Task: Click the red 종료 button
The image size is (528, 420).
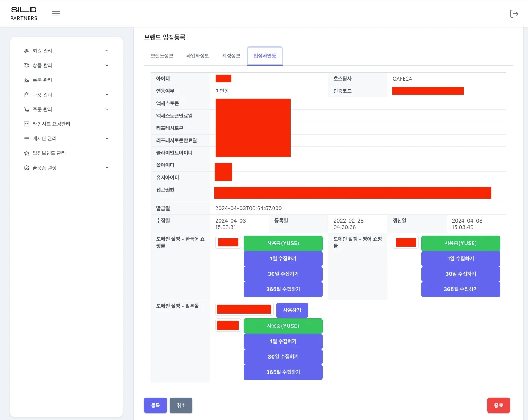Action: tap(498, 405)
